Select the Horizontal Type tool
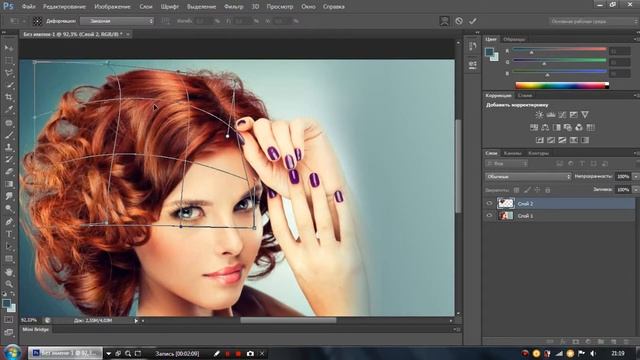The image size is (640, 360). click(x=9, y=234)
